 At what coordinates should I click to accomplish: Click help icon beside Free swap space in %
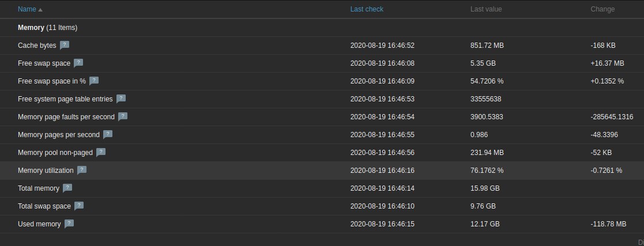pos(94,81)
